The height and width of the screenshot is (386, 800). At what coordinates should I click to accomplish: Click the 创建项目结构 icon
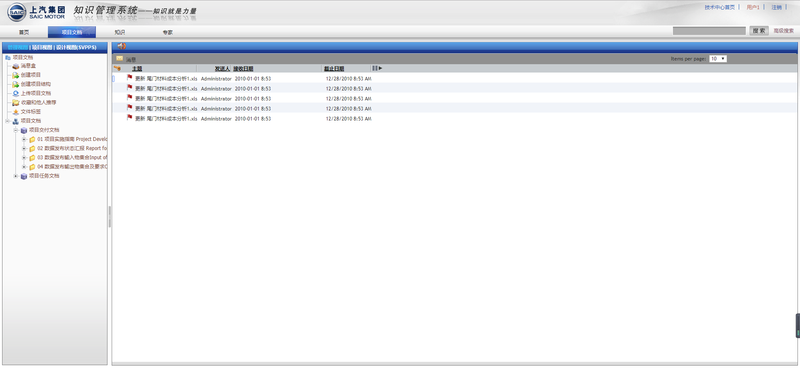point(16,84)
